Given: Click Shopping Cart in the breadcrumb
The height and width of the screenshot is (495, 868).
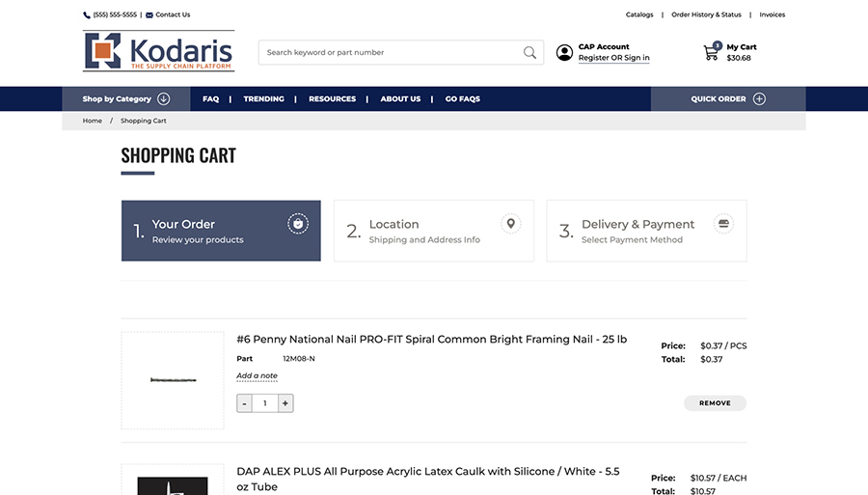Looking at the screenshot, I should click(144, 121).
